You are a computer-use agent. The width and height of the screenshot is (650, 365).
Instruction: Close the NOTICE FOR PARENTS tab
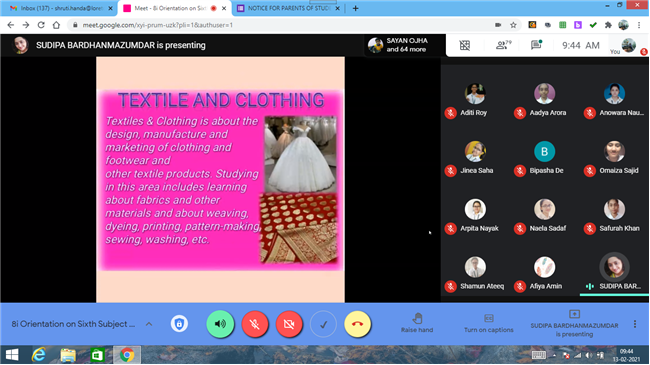click(x=337, y=8)
